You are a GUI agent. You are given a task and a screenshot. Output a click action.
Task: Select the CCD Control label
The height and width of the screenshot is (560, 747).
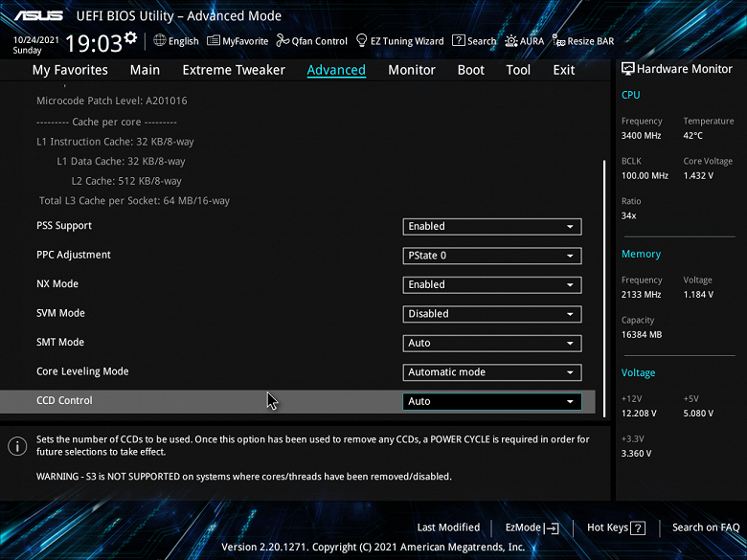pyautogui.click(x=64, y=400)
